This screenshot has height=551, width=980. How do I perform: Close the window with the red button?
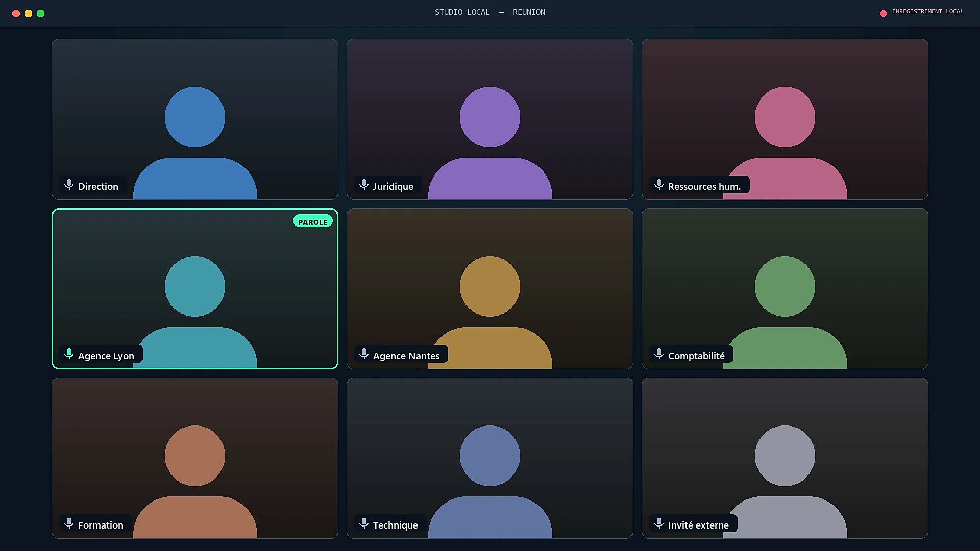tap(16, 13)
